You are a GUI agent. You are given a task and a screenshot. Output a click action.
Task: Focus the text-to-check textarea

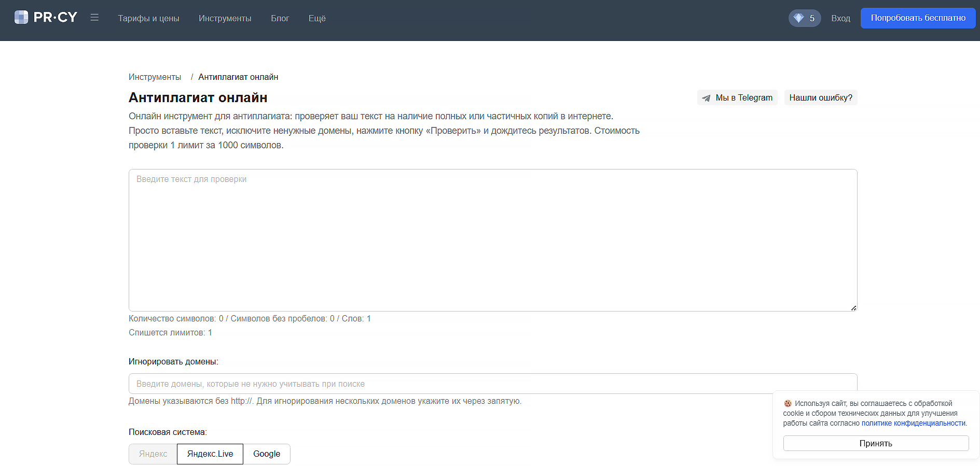pos(493,240)
